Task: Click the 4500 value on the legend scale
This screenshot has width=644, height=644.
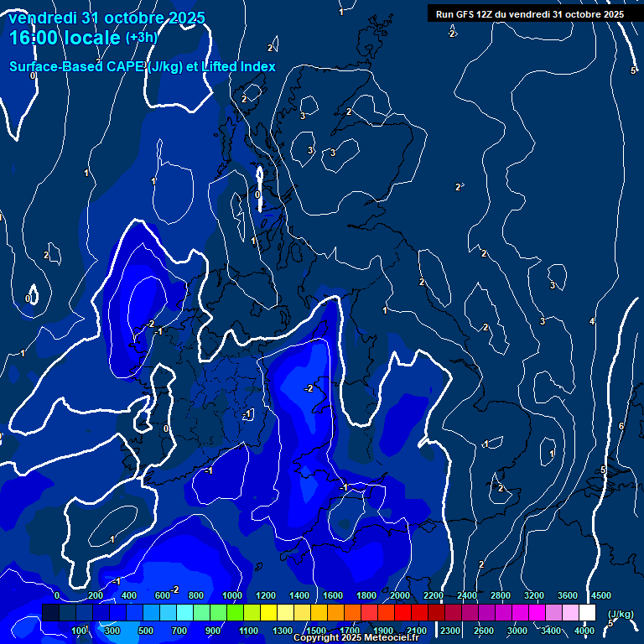Action: tap(600, 595)
